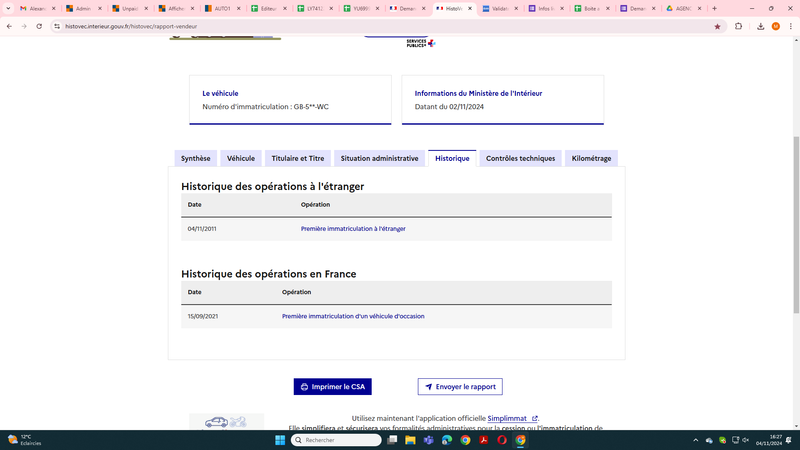The image size is (800, 450).
Task: Open the taskbar weather widget
Action: pyautogui.click(x=24, y=440)
